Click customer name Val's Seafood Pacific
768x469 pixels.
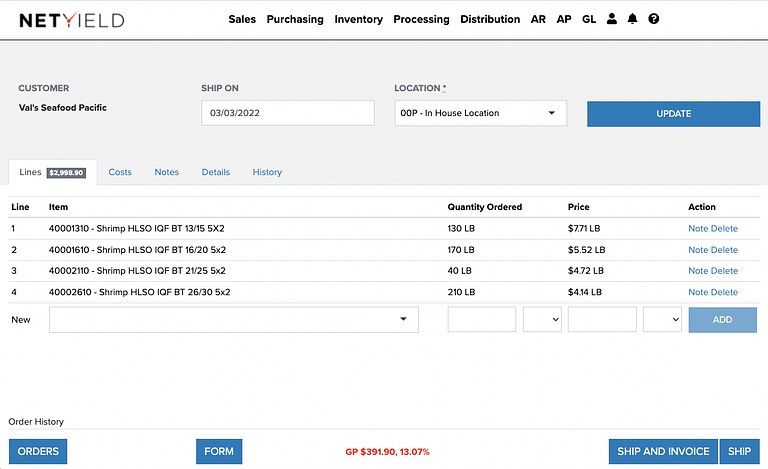pos(63,108)
